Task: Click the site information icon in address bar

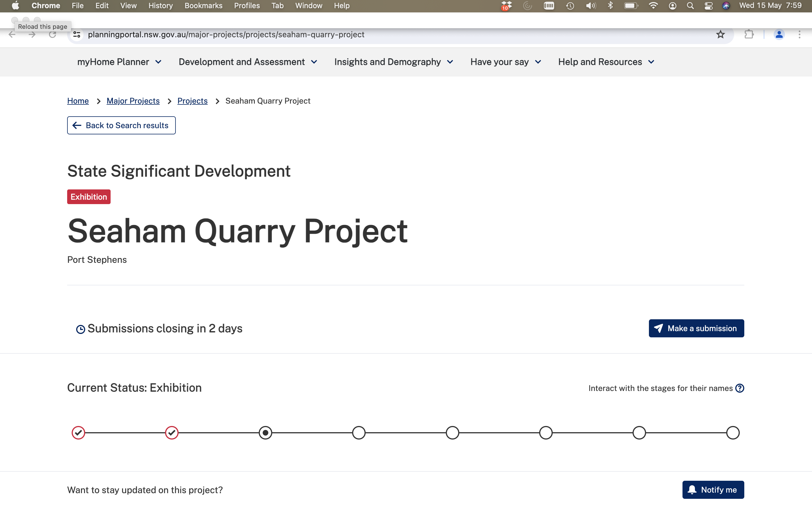Action: coord(77,34)
